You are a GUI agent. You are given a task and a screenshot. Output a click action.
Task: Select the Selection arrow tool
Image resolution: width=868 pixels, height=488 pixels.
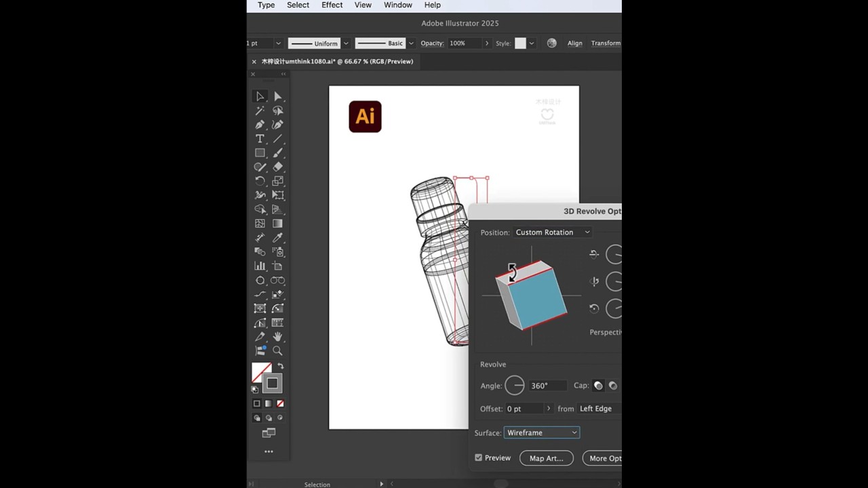[x=260, y=96]
